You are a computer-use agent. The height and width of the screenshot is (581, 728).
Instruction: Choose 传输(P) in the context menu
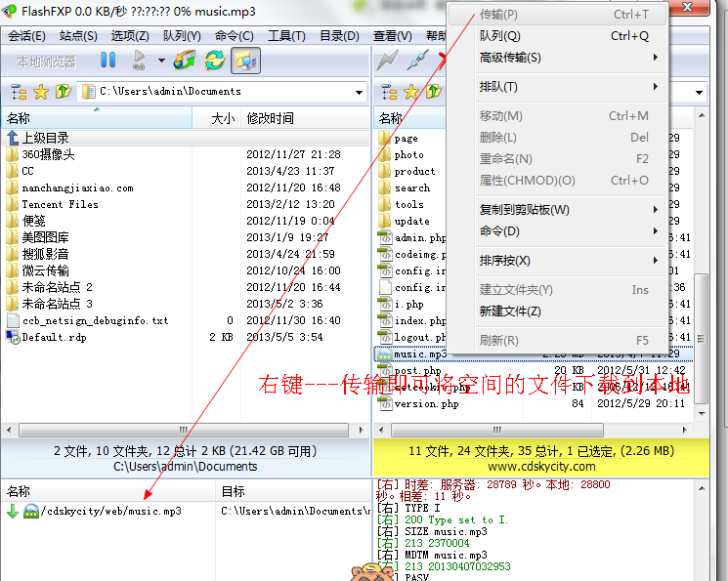(558, 15)
